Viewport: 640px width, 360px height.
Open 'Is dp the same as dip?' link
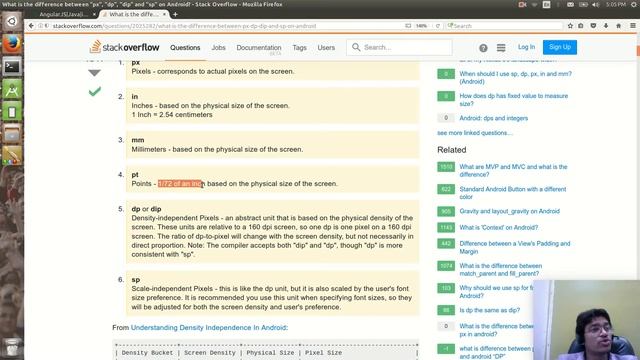click(x=489, y=310)
